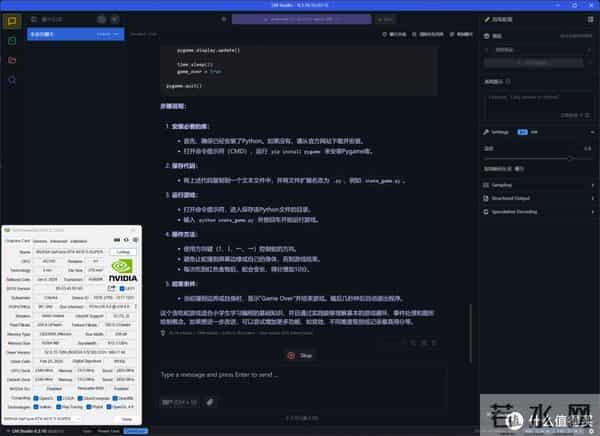Toggle the right panel layout icon
The width and height of the screenshot is (600, 436).
click(590, 20)
